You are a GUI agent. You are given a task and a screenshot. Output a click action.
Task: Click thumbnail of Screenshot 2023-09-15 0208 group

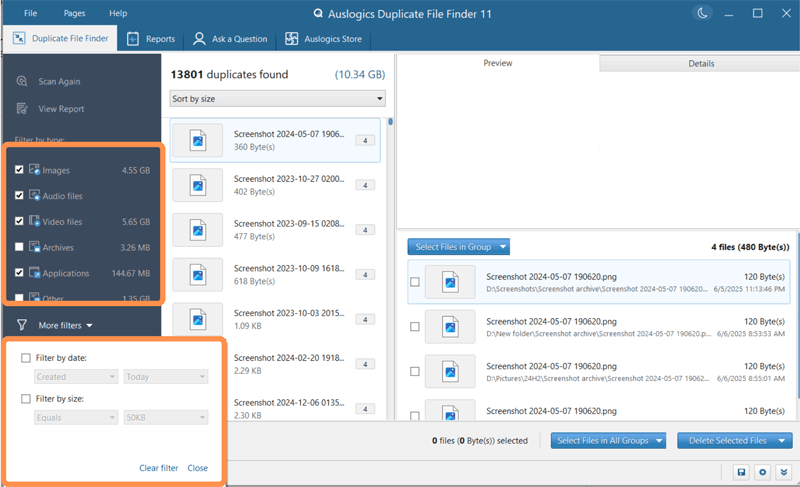(x=198, y=230)
